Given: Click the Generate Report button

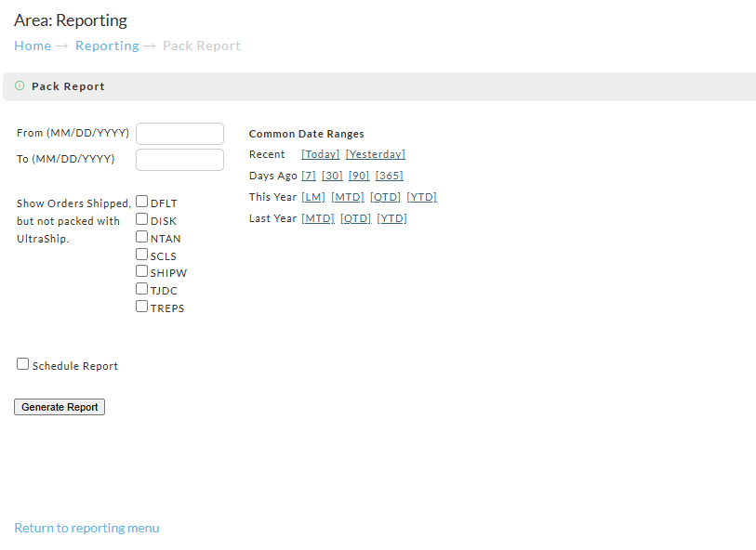Looking at the screenshot, I should click(60, 407).
